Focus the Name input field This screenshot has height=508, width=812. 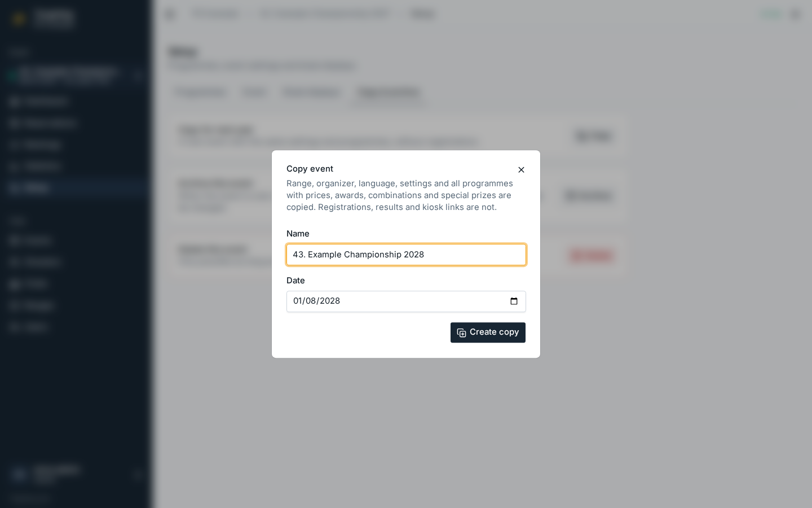(x=406, y=255)
